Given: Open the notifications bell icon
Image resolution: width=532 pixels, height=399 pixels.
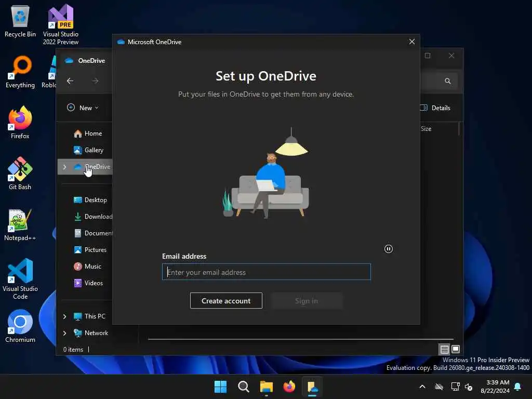Looking at the screenshot, I should [518, 387].
